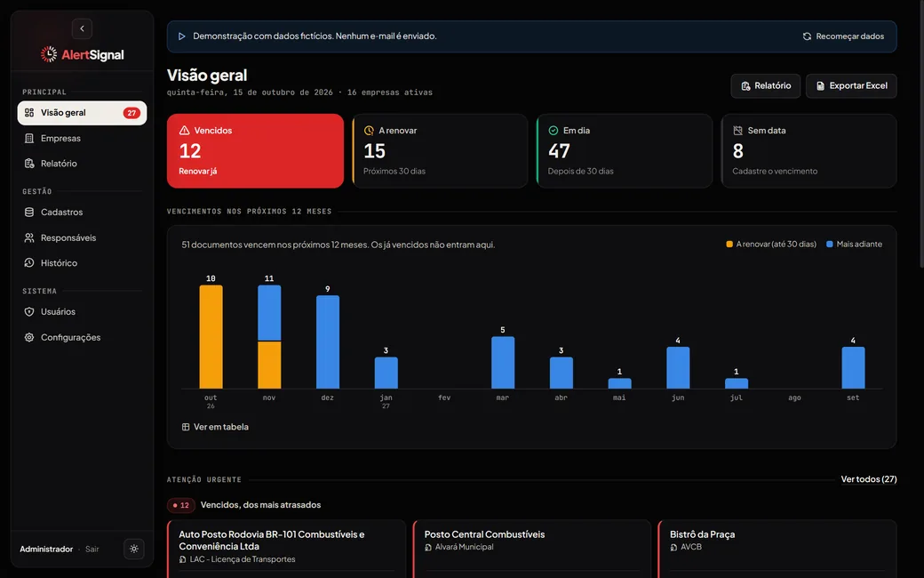
Task: Open the red Vencidos card
Action: 255,151
